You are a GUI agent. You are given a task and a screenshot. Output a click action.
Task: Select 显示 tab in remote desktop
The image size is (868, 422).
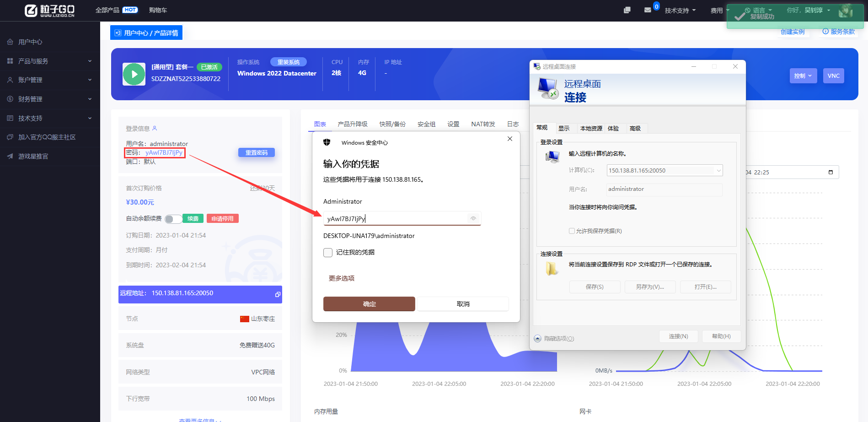pyautogui.click(x=564, y=128)
